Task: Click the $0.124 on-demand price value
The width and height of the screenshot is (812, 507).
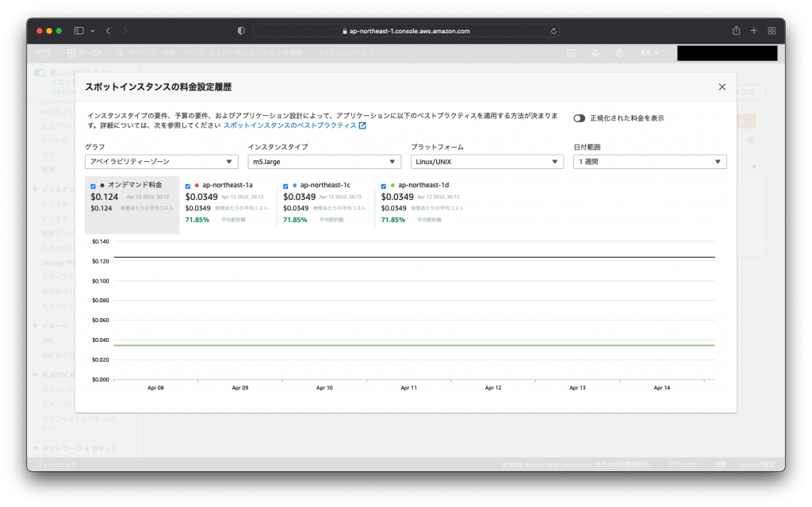Action: (x=104, y=197)
